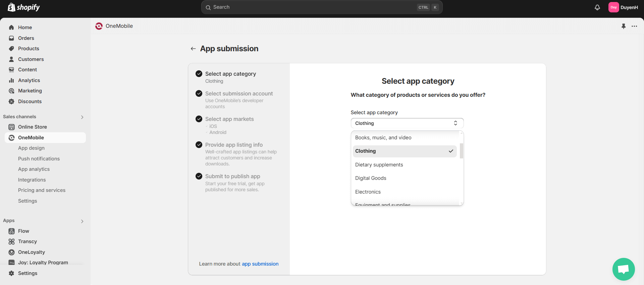Image resolution: width=644 pixels, height=285 pixels.
Task: Click the App submission page title
Action: [229, 49]
